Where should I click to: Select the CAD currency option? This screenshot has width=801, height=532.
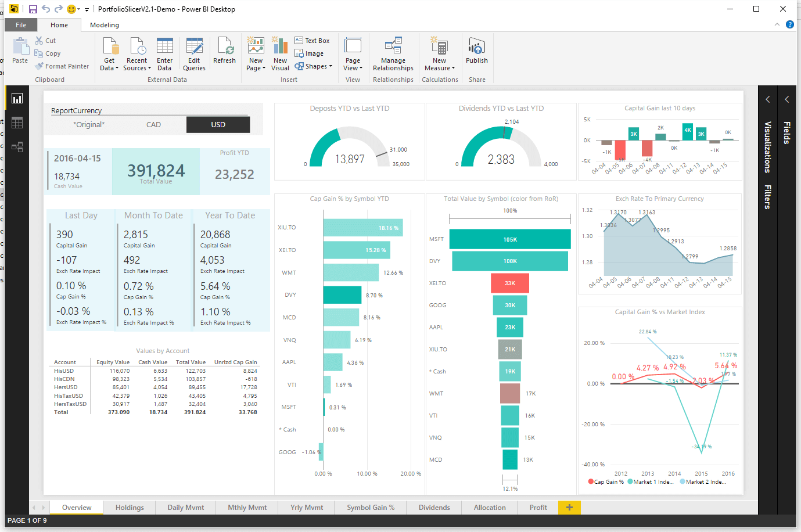(x=153, y=125)
